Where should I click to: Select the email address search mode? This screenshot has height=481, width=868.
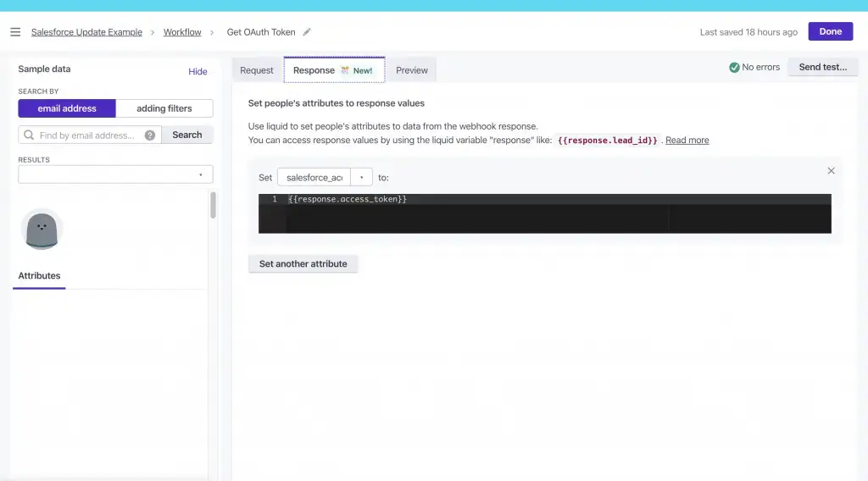(67, 108)
